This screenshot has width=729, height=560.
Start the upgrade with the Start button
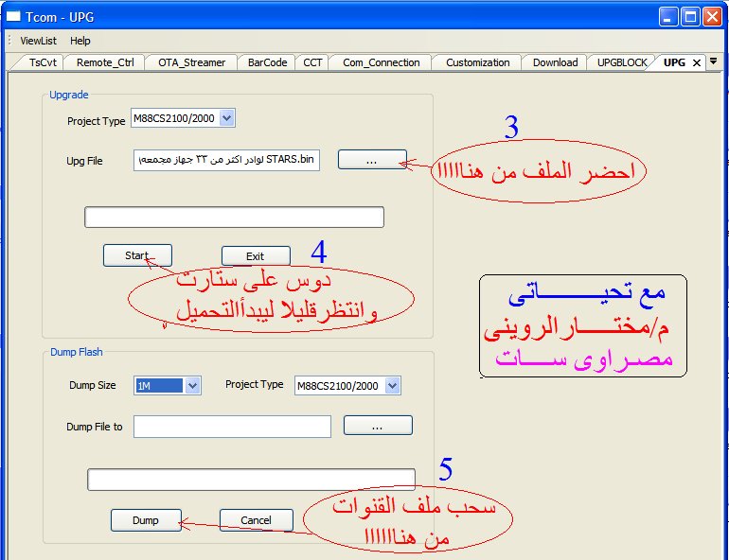[137, 255]
